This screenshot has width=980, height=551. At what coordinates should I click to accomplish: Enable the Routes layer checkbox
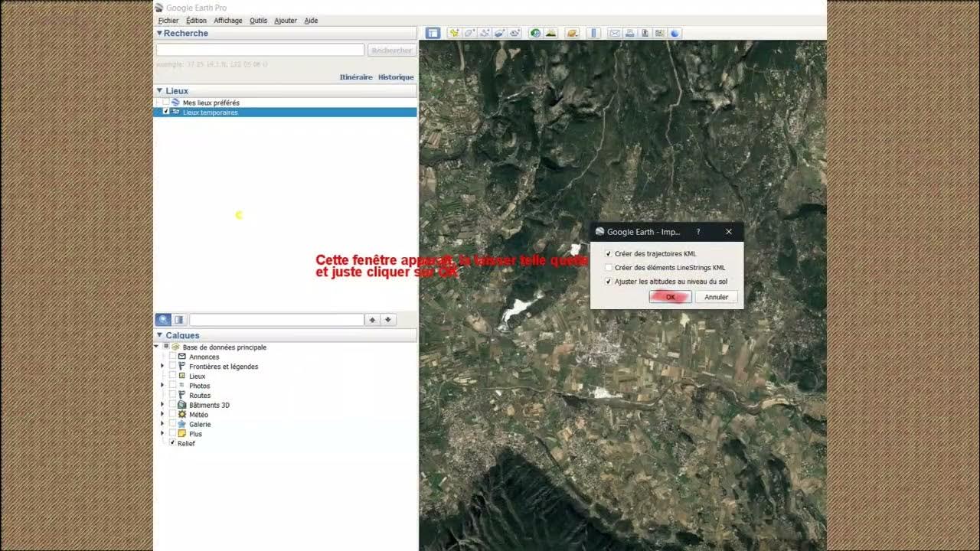pos(172,396)
